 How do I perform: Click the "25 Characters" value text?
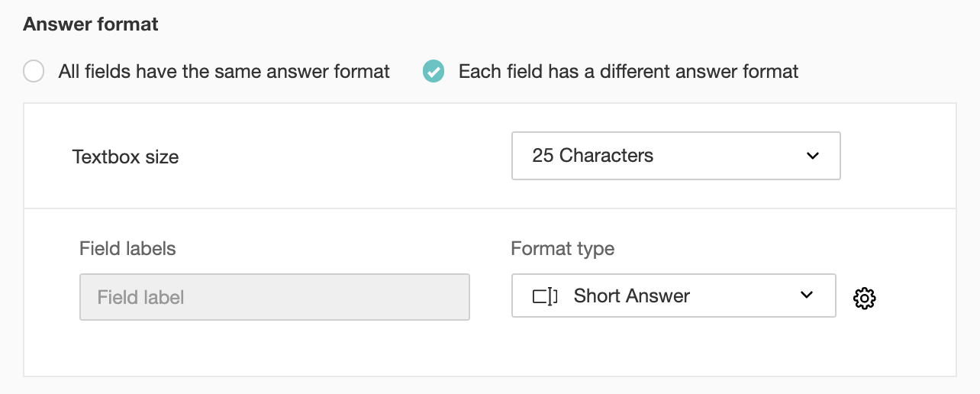tap(592, 156)
